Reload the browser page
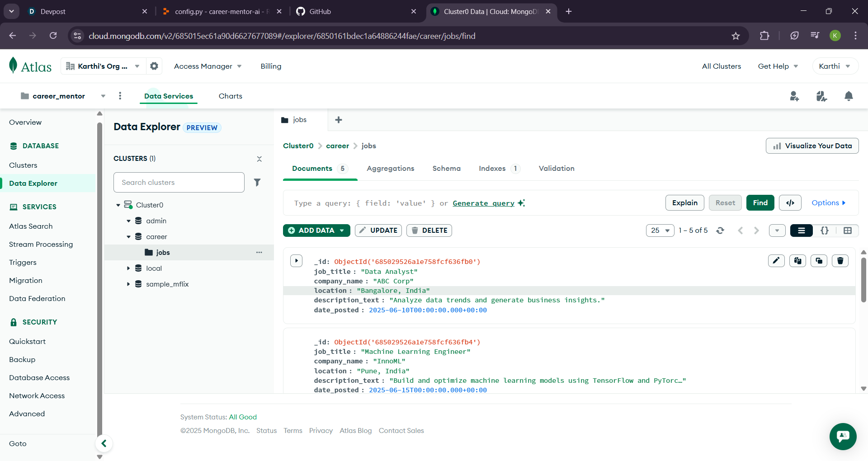This screenshot has height=461, width=868. (53, 36)
